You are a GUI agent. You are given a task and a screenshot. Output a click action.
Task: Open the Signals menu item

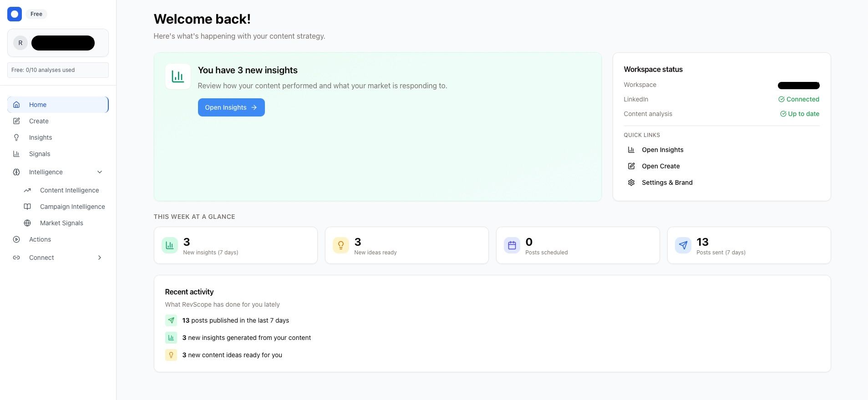(x=40, y=154)
